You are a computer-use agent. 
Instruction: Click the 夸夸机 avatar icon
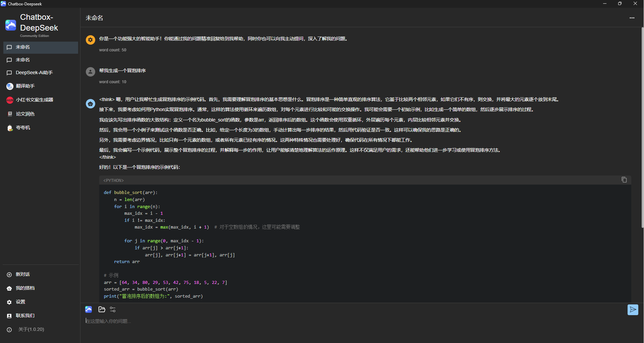10,128
